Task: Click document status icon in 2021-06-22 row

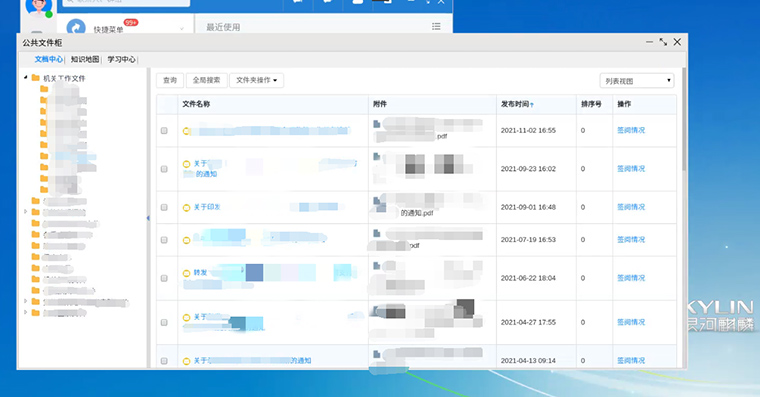Action: [186, 273]
